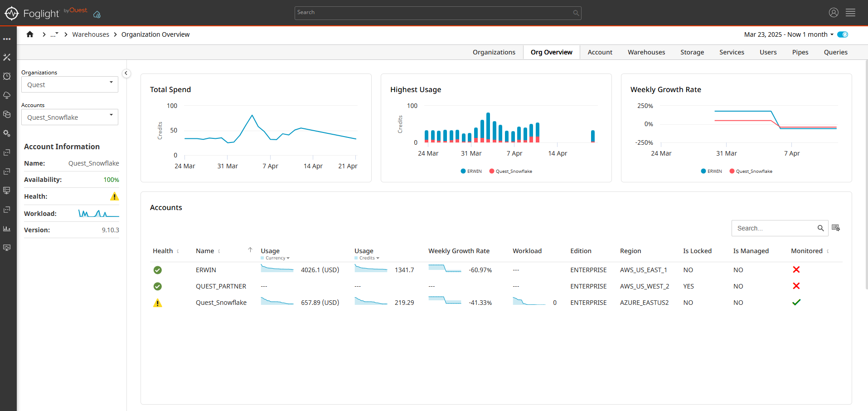This screenshot has width=868, height=411.
Task: Click the Workload sparkline in Account Information
Action: (x=99, y=213)
